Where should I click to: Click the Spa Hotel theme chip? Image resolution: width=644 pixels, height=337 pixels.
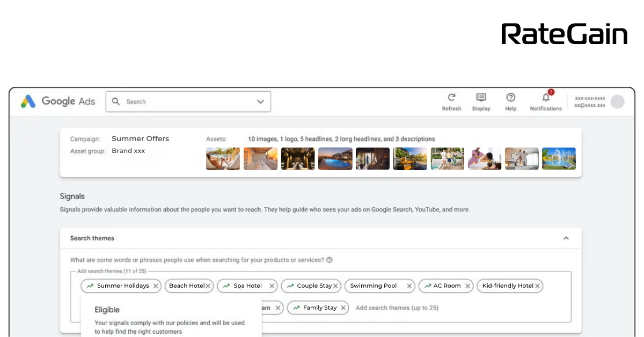[247, 286]
